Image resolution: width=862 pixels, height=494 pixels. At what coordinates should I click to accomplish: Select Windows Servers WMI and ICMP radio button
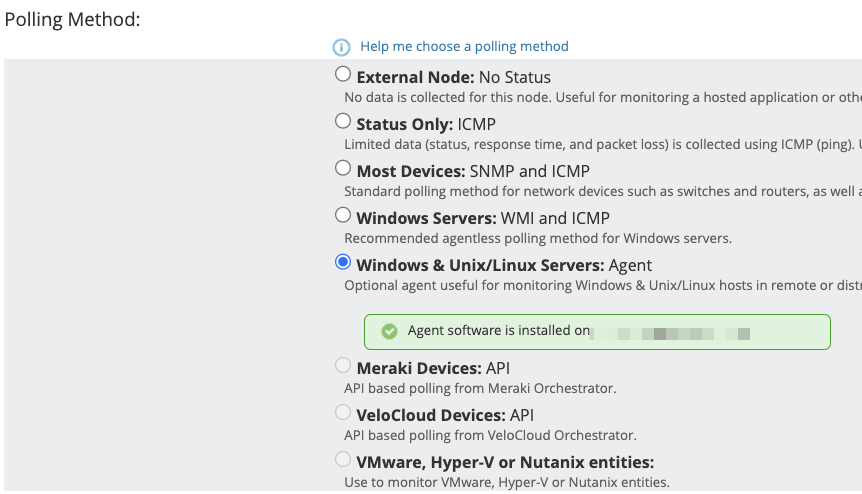coord(343,215)
